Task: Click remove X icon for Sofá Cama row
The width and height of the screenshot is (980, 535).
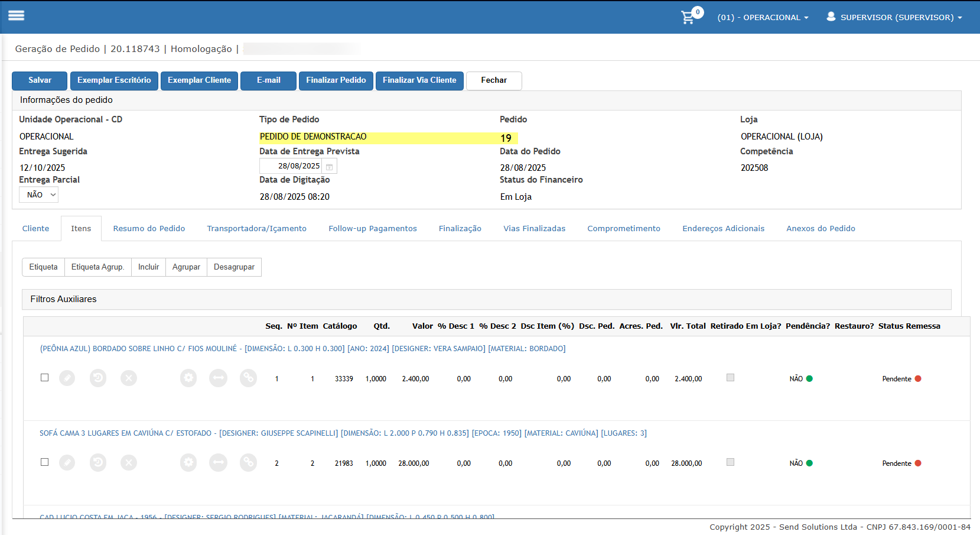Action: click(129, 463)
